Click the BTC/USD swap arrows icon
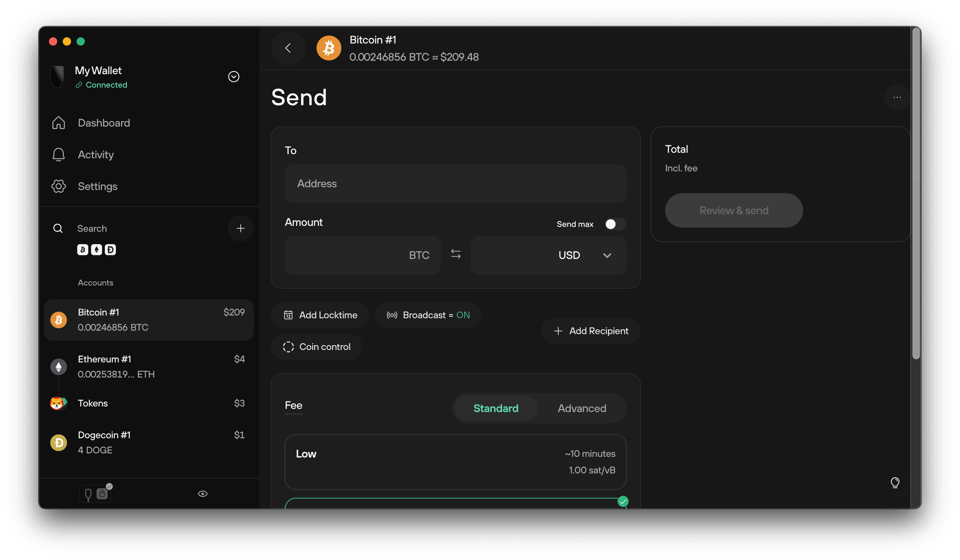This screenshot has height=560, width=960. [456, 254]
